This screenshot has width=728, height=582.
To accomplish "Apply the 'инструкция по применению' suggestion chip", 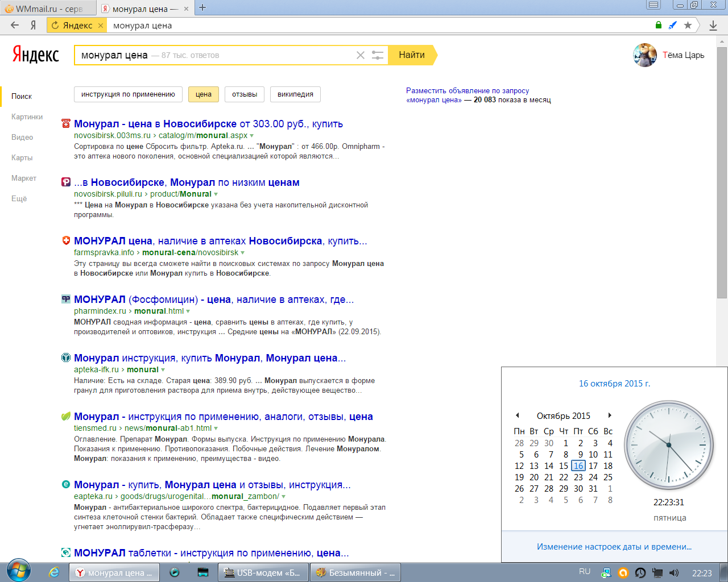I will (128, 94).
